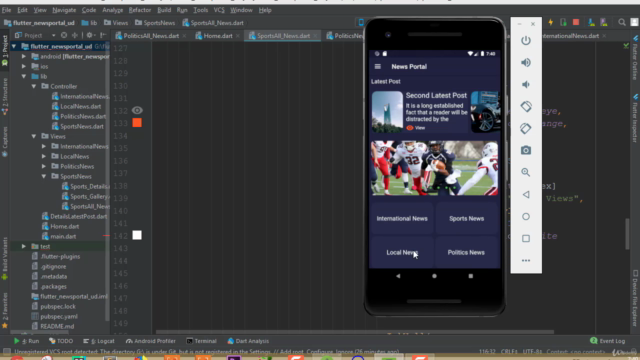Screen dimensions: 640x360
Task: Raise emulator volume with the speaker-up icon
Action: coord(526,62)
